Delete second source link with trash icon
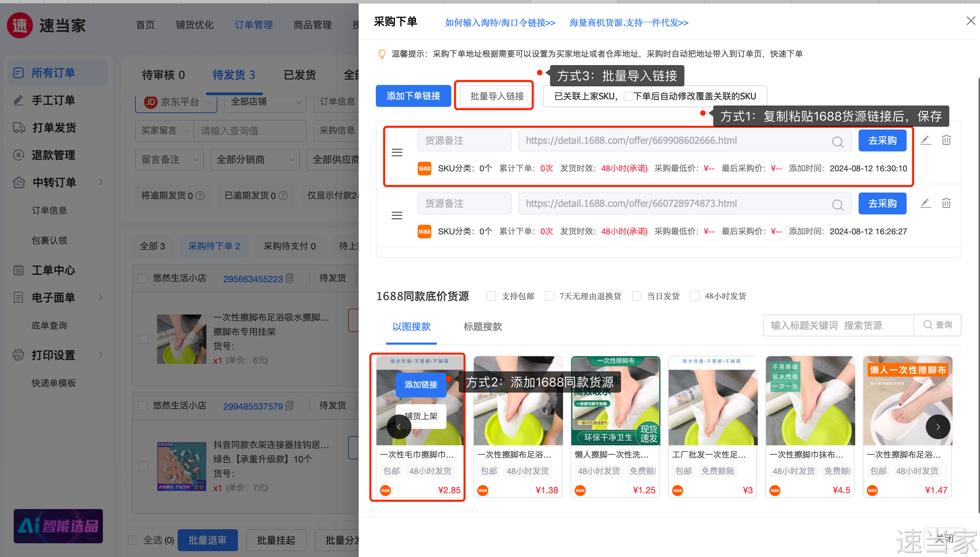The width and height of the screenshot is (980, 557). click(946, 203)
